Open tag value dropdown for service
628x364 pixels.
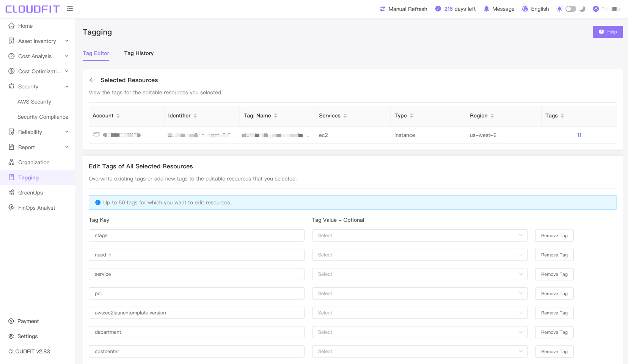tap(419, 274)
